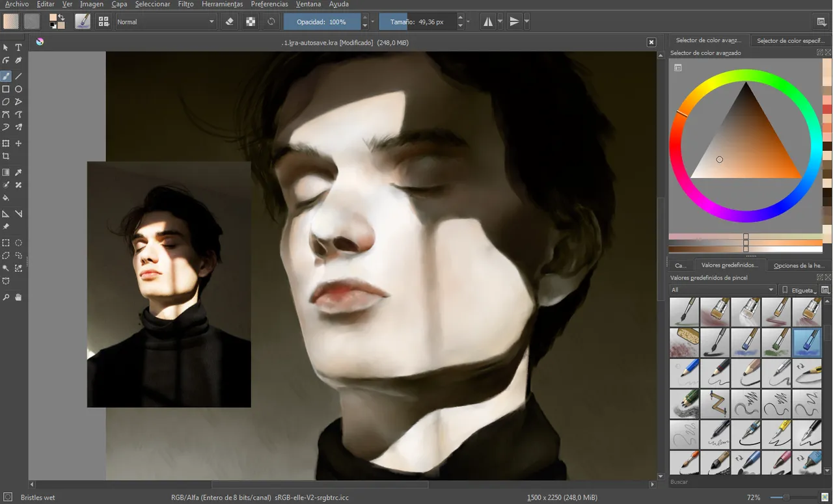The image size is (833, 504).
Task: Select the Color Sampler eyedropper tool
Action: click(18, 172)
